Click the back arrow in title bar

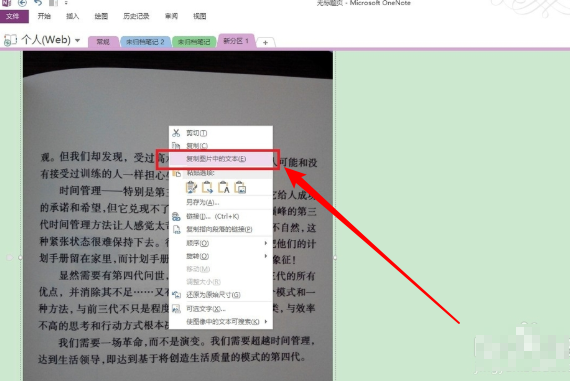22,3
